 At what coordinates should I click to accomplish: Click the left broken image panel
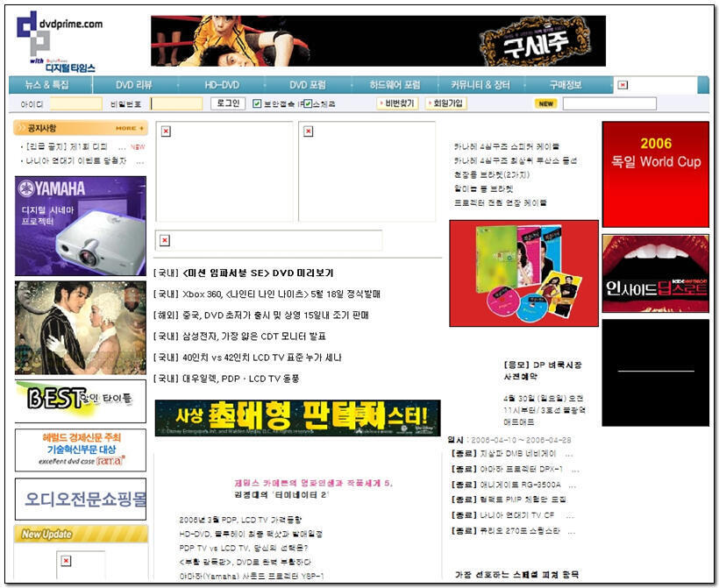224,172
